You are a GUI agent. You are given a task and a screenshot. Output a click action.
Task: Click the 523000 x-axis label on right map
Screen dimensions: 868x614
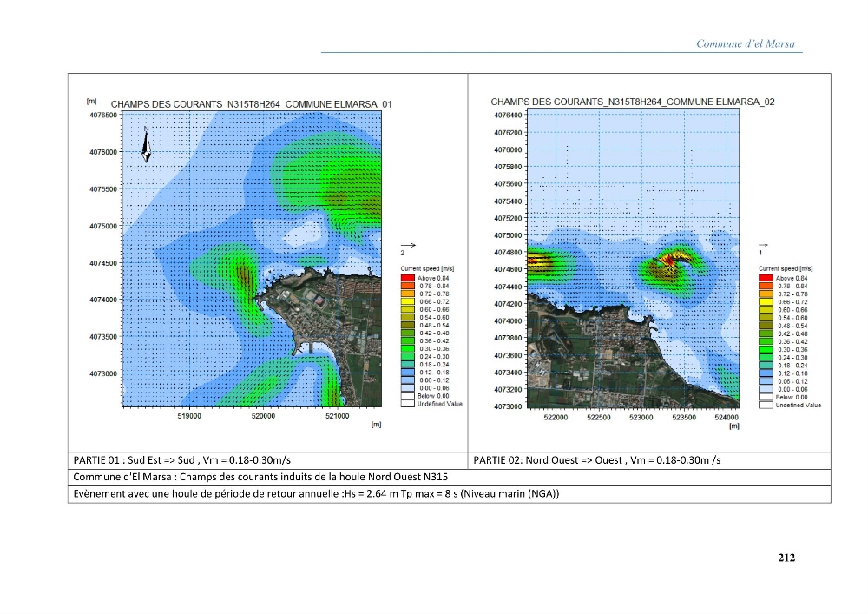(641, 418)
